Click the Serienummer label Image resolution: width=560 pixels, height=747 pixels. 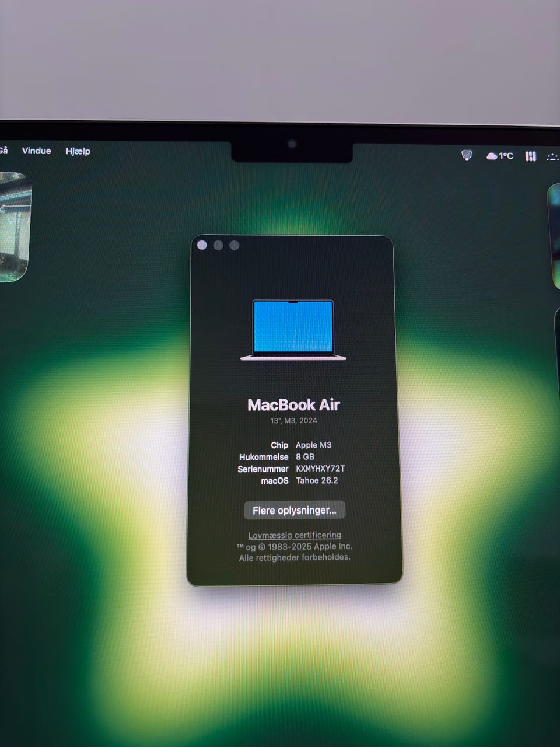pyautogui.click(x=263, y=469)
